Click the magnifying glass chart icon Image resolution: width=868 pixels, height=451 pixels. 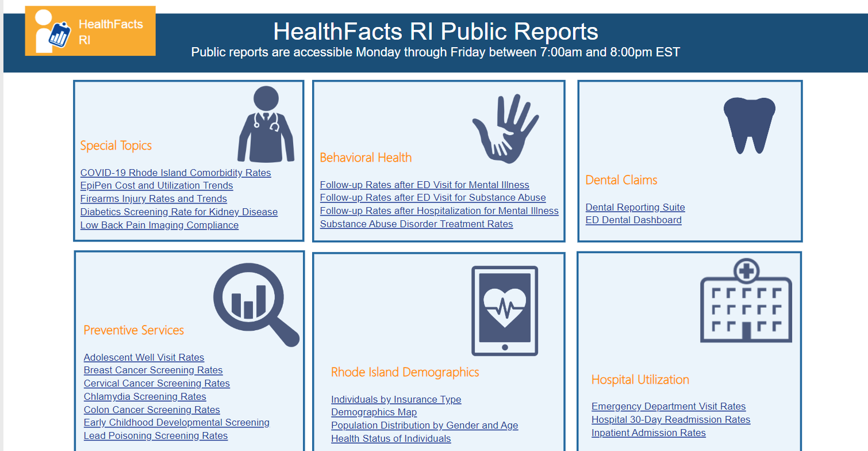coord(256,305)
